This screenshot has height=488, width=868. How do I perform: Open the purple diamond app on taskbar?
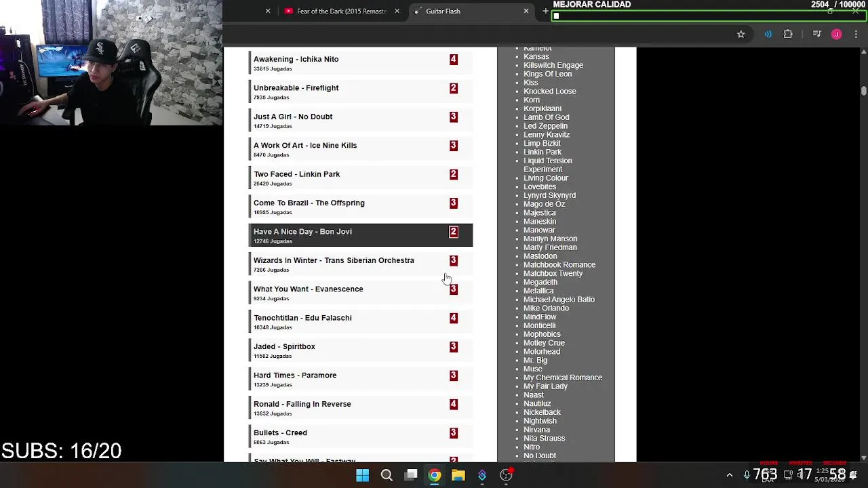[482, 475]
